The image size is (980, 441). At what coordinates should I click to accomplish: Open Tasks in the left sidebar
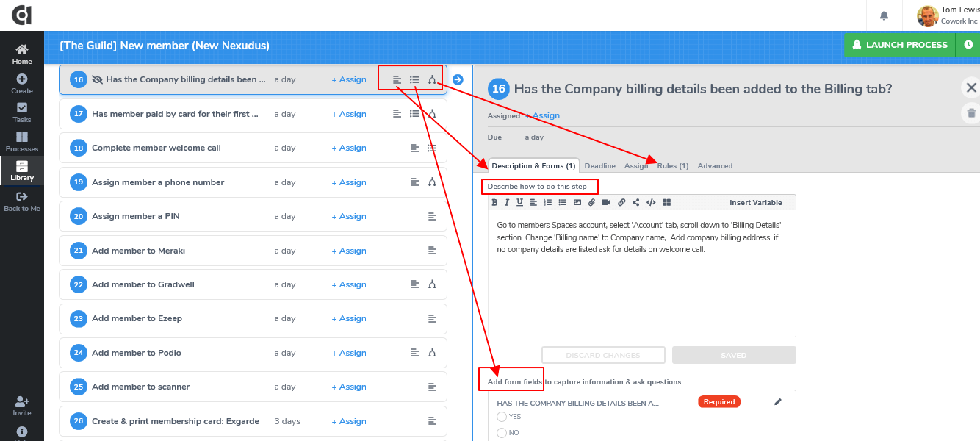(x=22, y=112)
